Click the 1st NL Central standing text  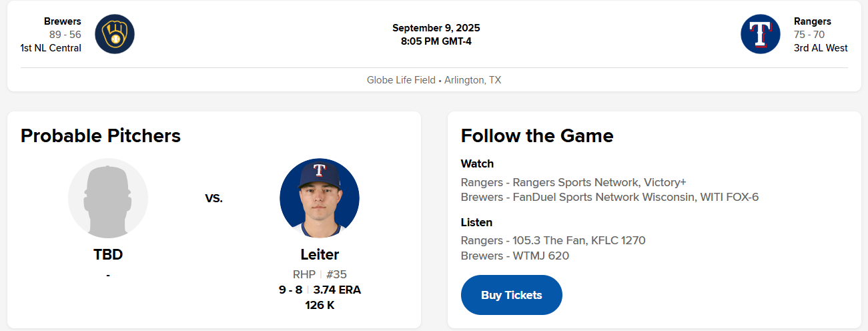coord(51,48)
